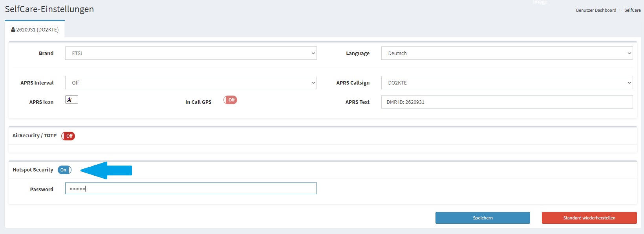The height and width of the screenshot is (234, 644).
Task: Enable the AirSecurity / TOTP switch
Action: coord(68,136)
